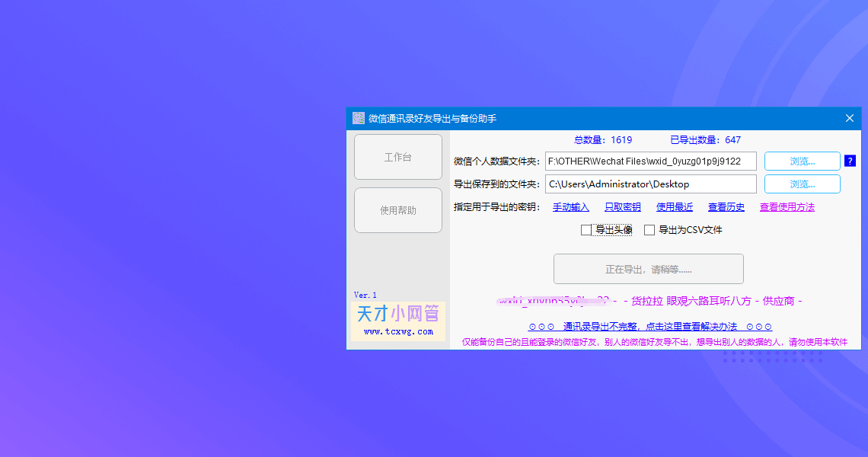Browse for the 微信个人数据文件夹 path
Viewport: 868px width, 457px height.
pyautogui.click(x=802, y=161)
